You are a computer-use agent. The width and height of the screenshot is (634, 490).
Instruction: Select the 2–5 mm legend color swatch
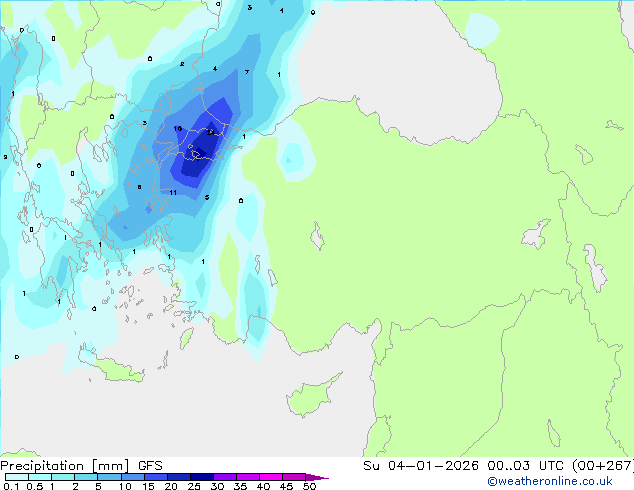pyautogui.click(x=86, y=477)
